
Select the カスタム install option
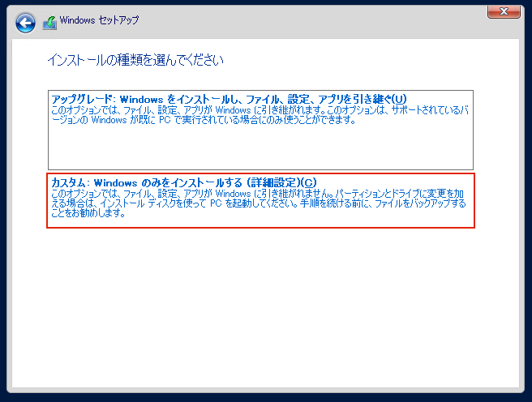pos(260,200)
